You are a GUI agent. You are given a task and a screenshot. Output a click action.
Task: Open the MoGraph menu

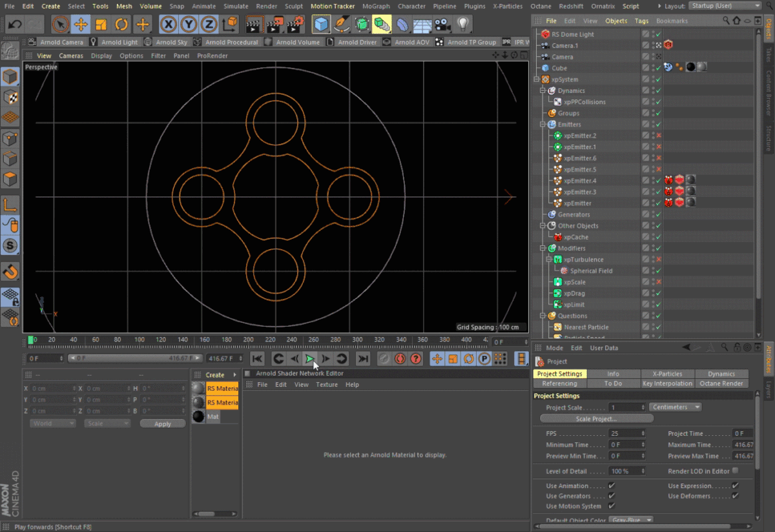pyautogui.click(x=376, y=6)
